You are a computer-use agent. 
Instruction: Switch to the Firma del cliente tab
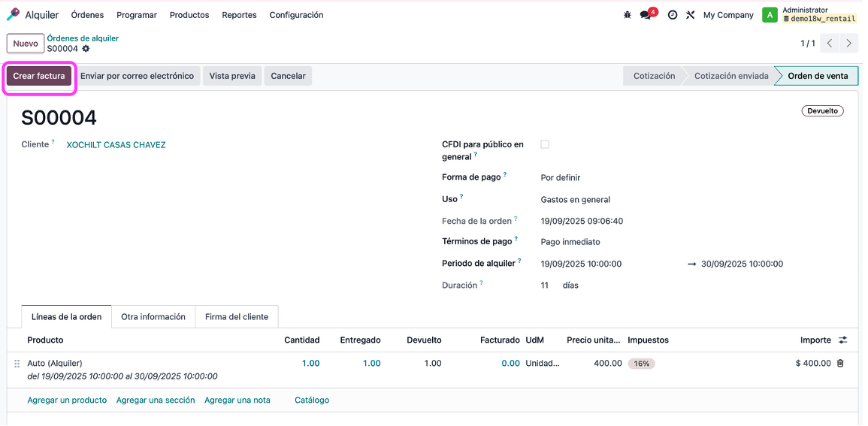pos(237,317)
